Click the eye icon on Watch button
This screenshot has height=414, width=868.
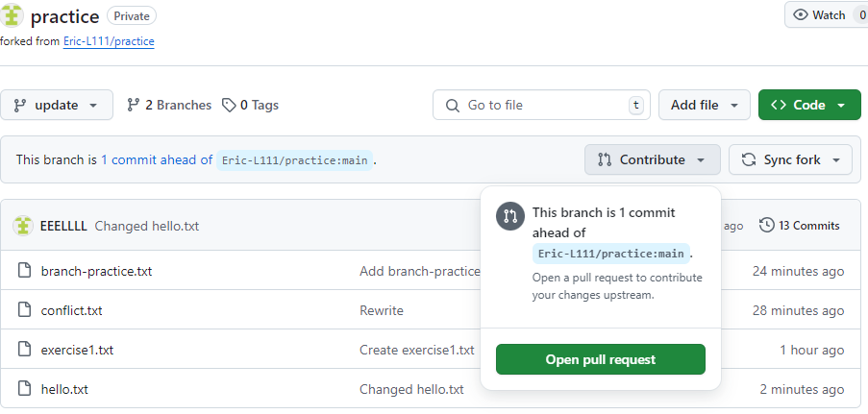tap(801, 15)
